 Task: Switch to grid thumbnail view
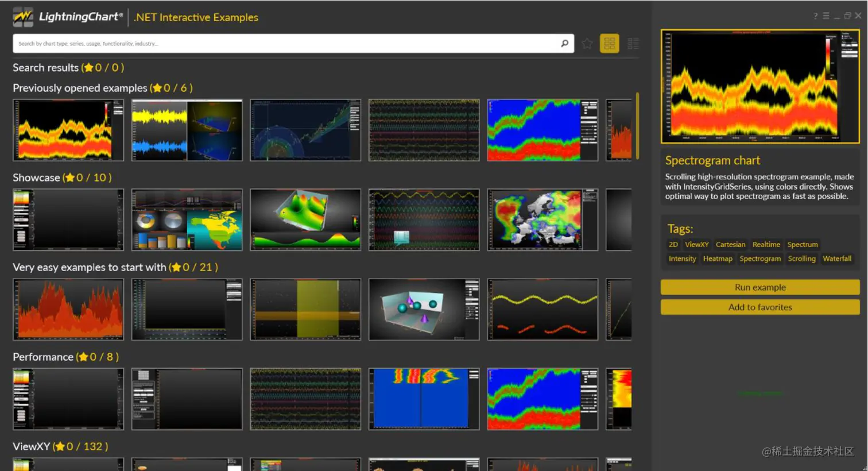[x=610, y=43]
